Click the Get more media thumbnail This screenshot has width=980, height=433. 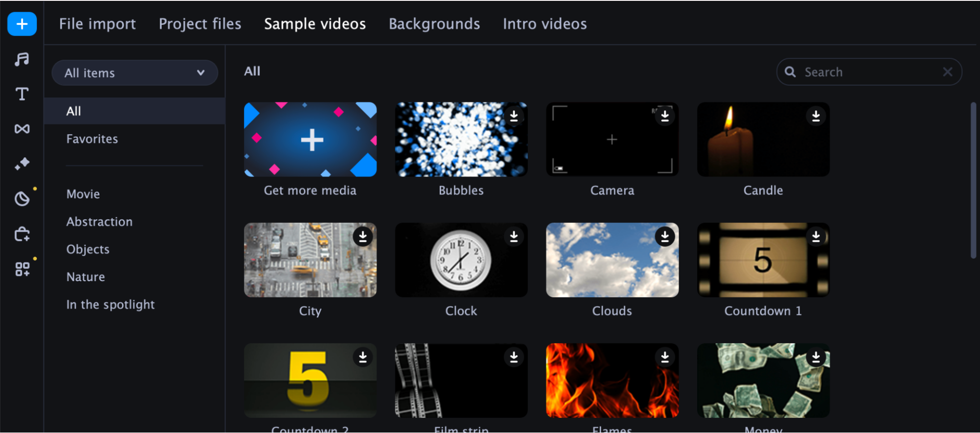click(310, 140)
